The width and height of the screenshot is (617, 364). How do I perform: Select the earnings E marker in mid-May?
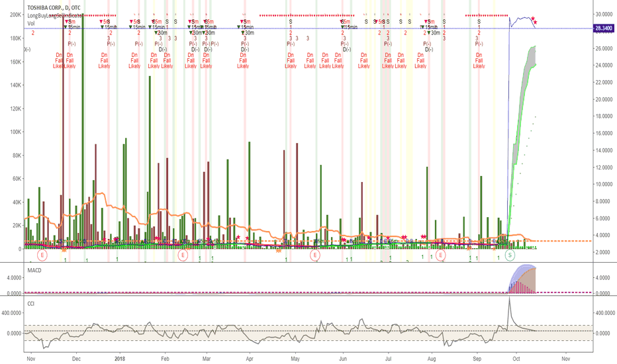point(314,255)
